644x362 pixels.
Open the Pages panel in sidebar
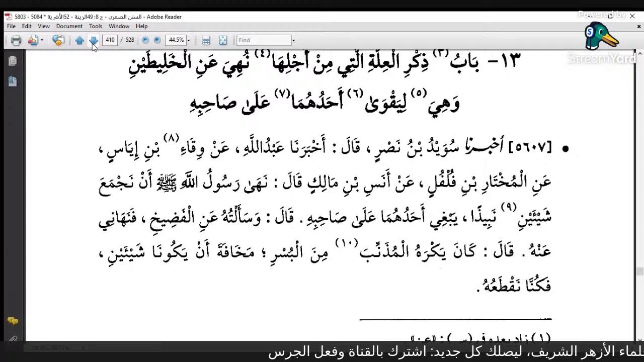pos(13,61)
